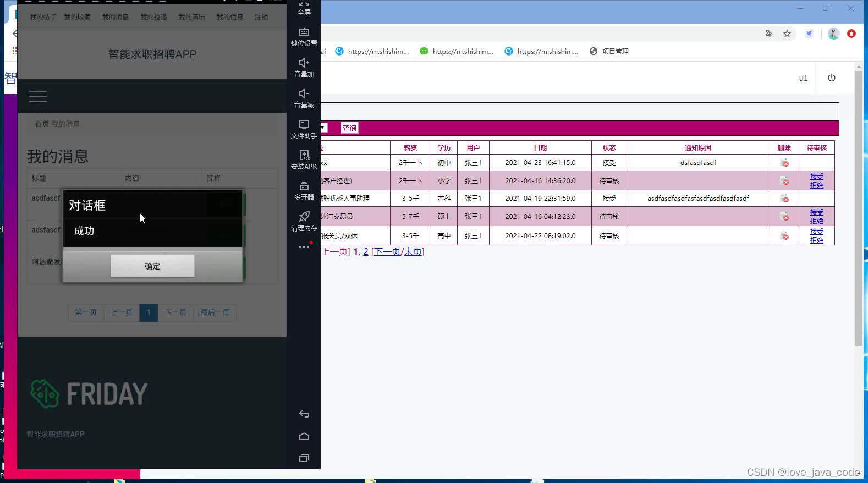Accept the 高中 2021-04-22 application
Viewport: 868px width, 483px height.
click(x=817, y=232)
